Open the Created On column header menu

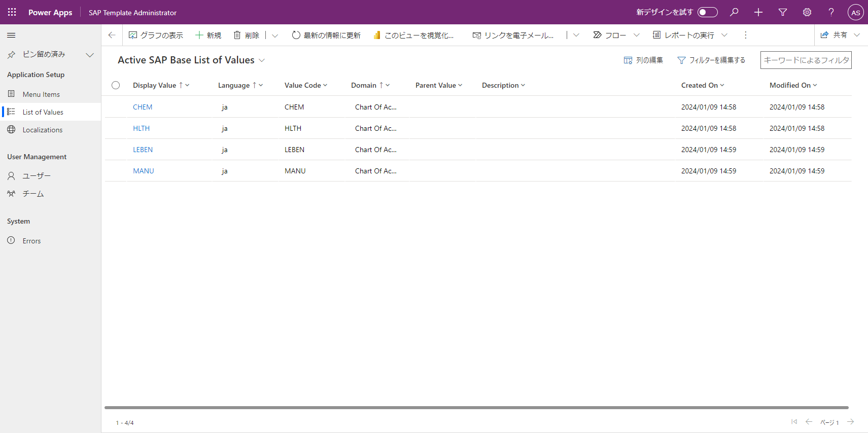click(x=703, y=85)
